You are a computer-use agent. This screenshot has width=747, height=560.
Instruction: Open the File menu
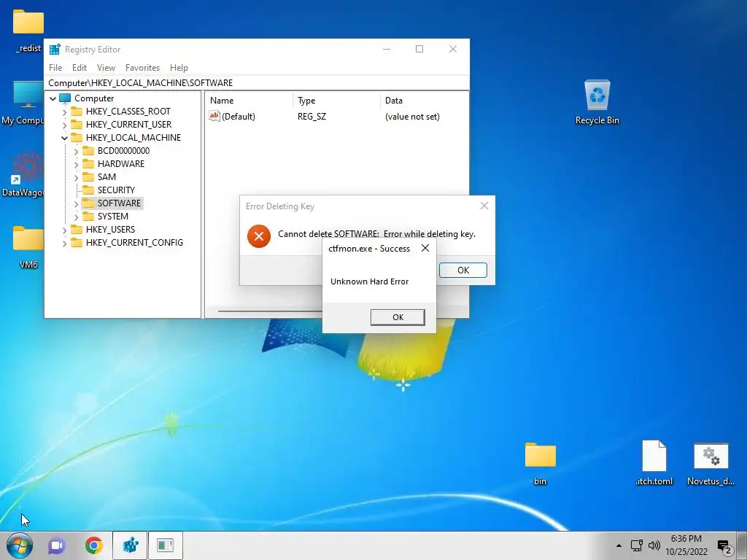(55, 68)
